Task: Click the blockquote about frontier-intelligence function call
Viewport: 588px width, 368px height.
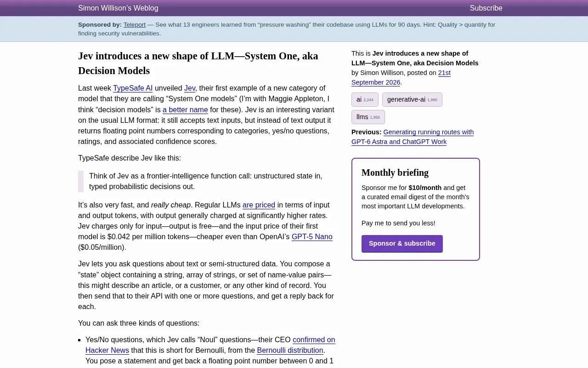Action: pyautogui.click(x=207, y=181)
